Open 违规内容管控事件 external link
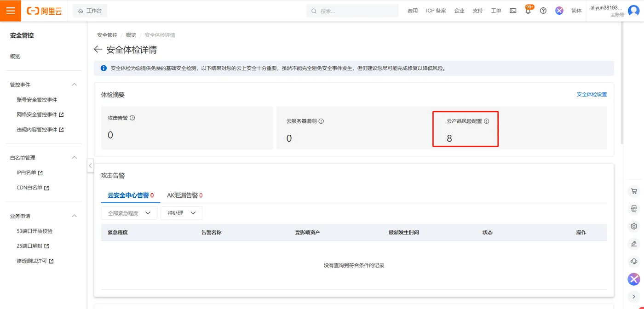 pos(40,130)
